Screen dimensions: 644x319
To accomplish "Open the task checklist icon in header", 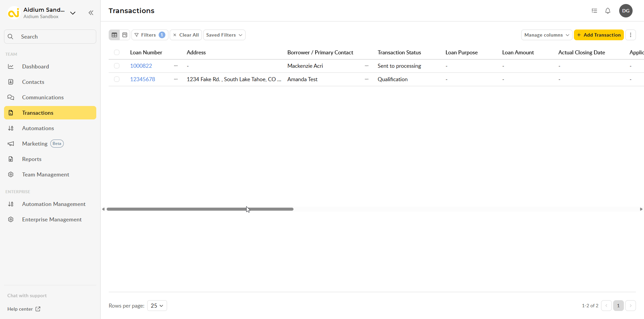I will pyautogui.click(x=594, y=11).
